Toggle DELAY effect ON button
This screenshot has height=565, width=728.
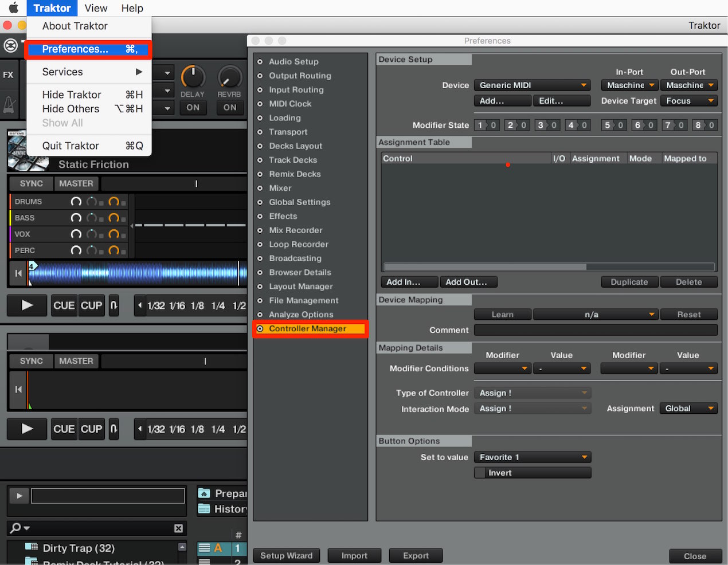click(x=193, y=107)
